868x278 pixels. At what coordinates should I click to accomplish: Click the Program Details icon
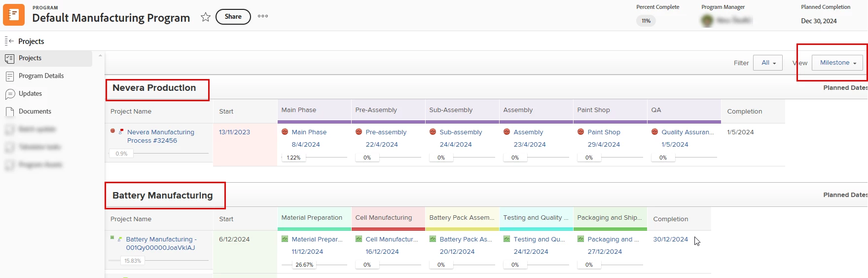9,77
